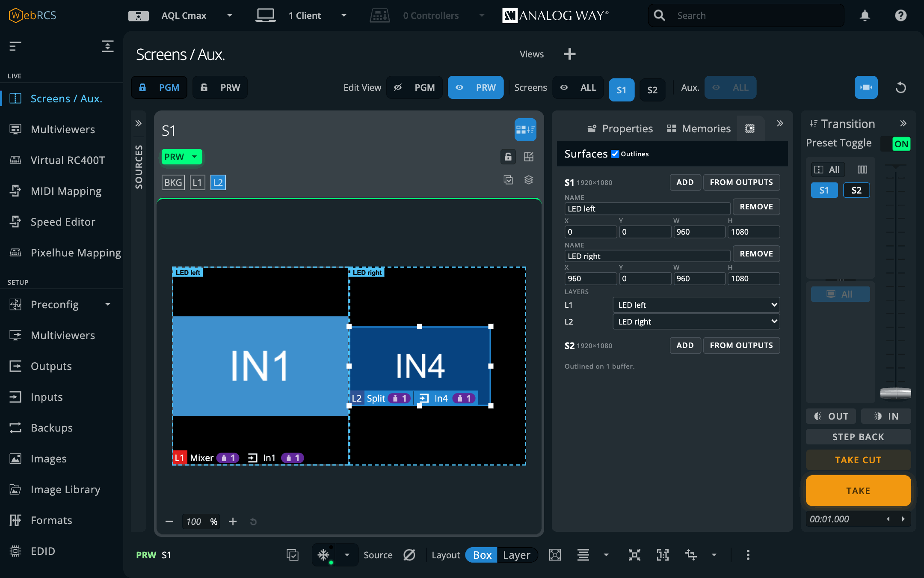The height and width of the screenshot is (578, 924).
Task: Toggle PRW edit view visibility
Action: (475, 87)
